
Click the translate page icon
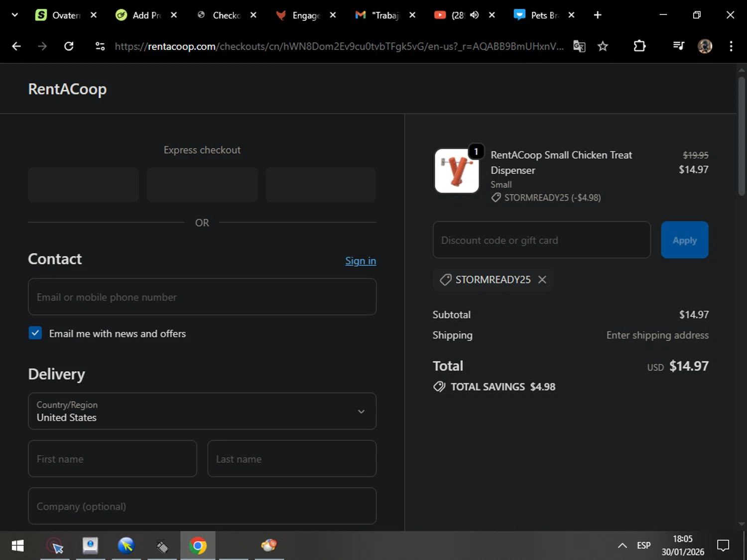pyautogui.click(x=579, y=46)
